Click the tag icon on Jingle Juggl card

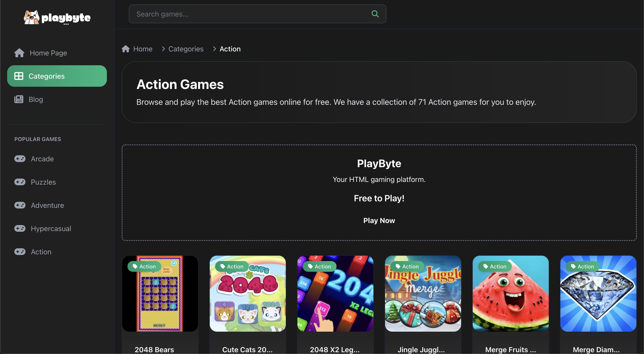(398, 266)
